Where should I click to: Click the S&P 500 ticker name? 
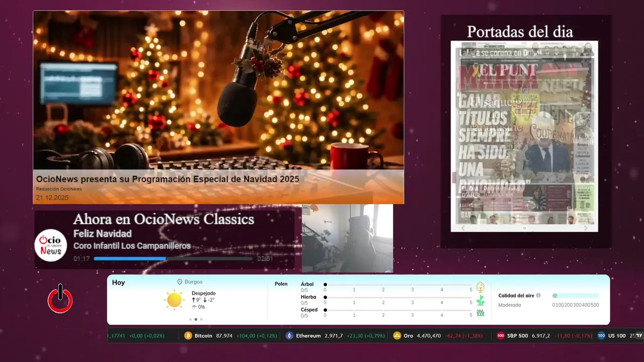(x=518, y=336)
